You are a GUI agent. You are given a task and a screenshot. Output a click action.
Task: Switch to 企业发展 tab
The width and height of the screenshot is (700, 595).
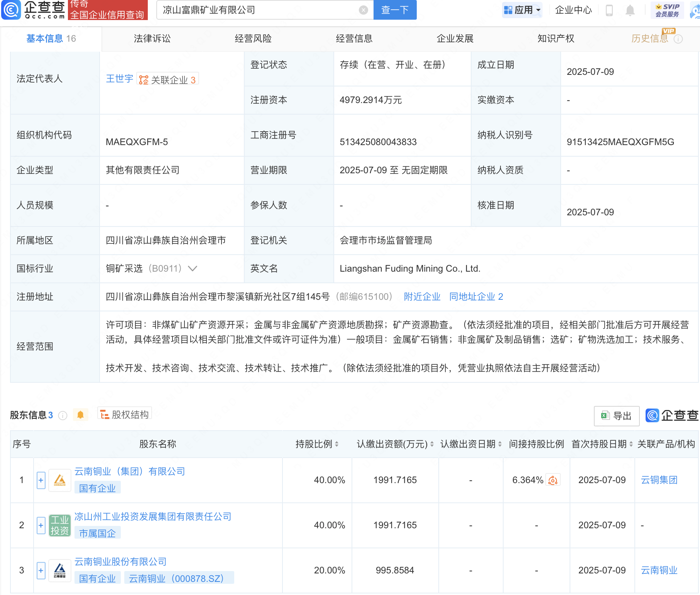(x=455, y=39)
